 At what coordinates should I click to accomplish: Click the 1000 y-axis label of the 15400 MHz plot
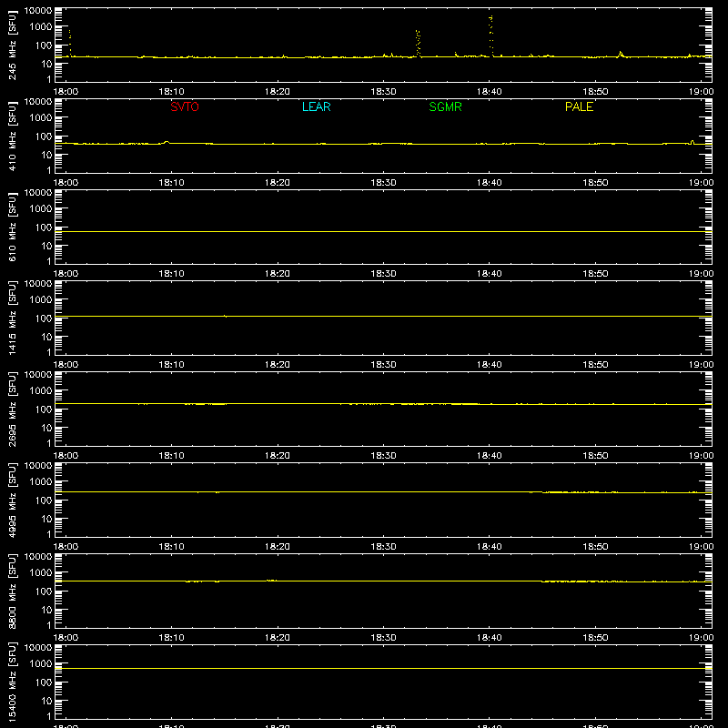[41, 664]
